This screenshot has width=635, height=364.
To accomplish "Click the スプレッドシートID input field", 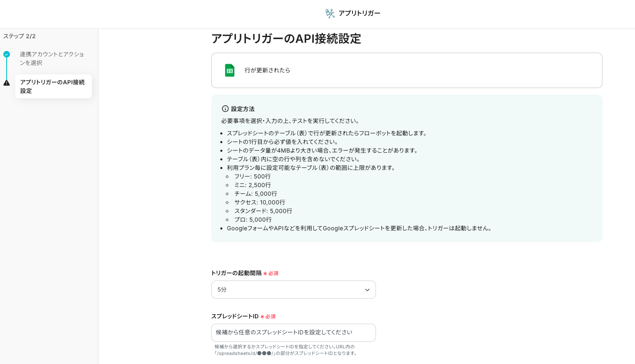I will click(x=293, y=333).
